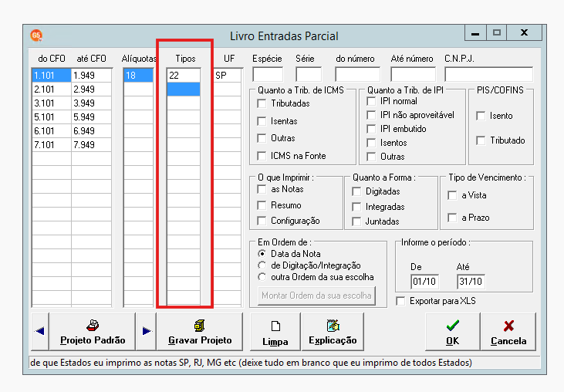
Task: Check the Outras checkbox under IPI
Action: point(371,157)
